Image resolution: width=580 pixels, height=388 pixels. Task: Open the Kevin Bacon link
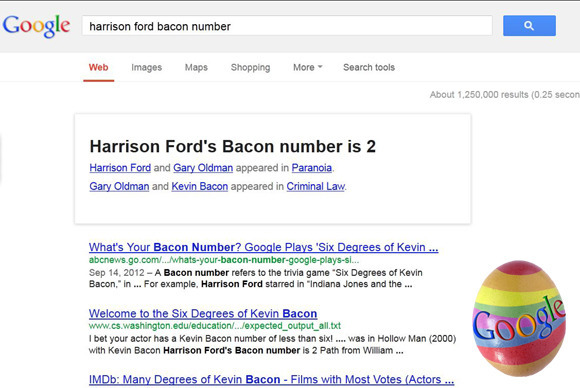coord(200,186)
